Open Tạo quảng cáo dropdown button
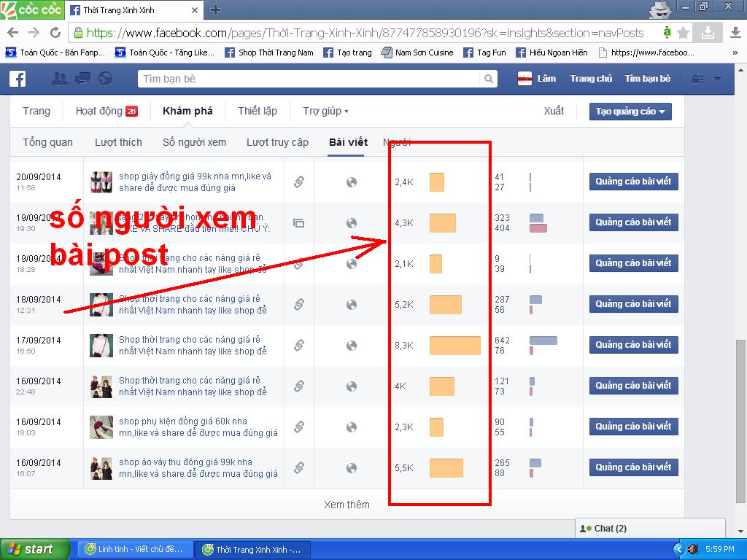The image size is (747, 560). pos(630,112)
